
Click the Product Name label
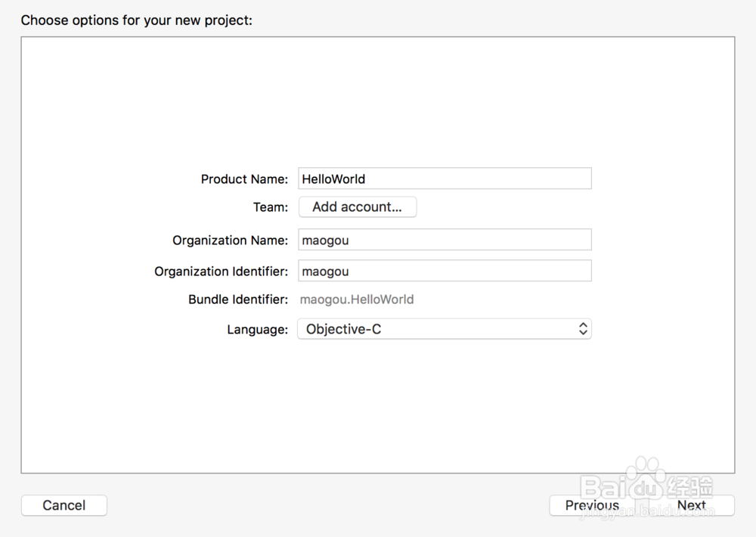(244, 179)
